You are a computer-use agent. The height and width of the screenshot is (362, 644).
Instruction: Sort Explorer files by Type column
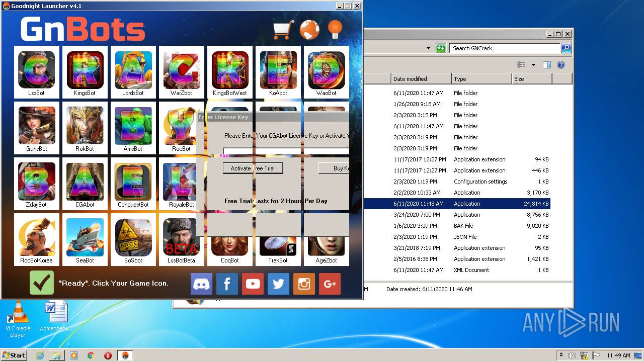pos(481,79)
